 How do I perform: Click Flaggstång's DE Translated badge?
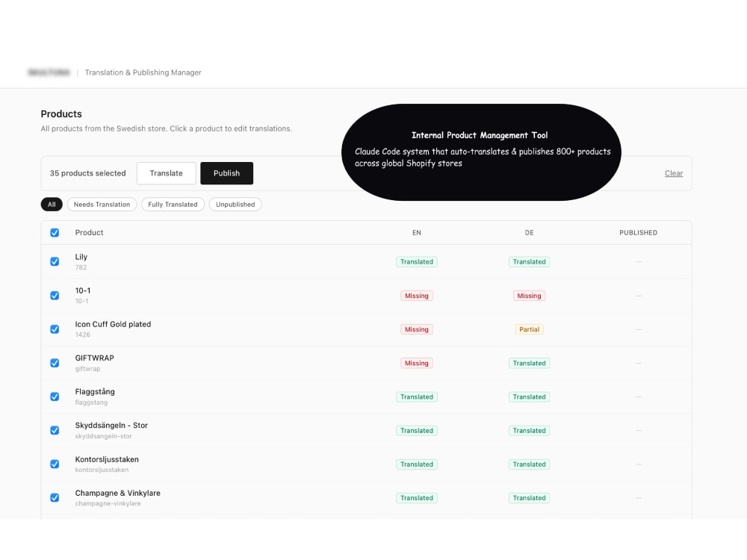pos(530,396)
